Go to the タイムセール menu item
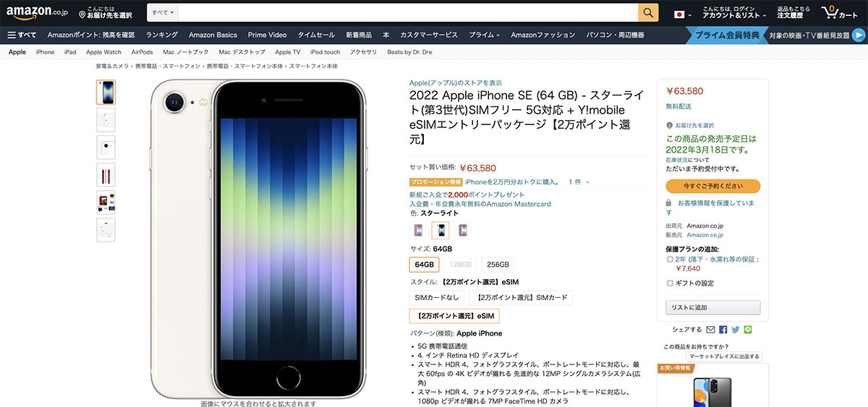 tap(316, 35)
